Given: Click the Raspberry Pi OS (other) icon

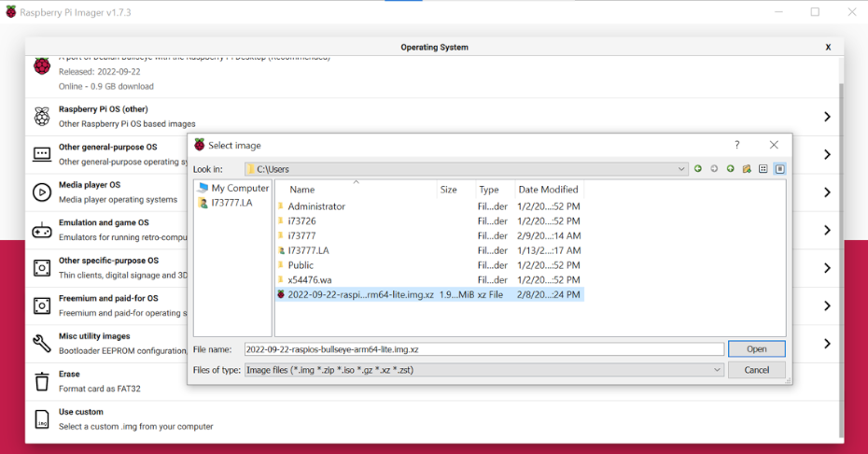Looking at the screenshot, I should (42, 117).
